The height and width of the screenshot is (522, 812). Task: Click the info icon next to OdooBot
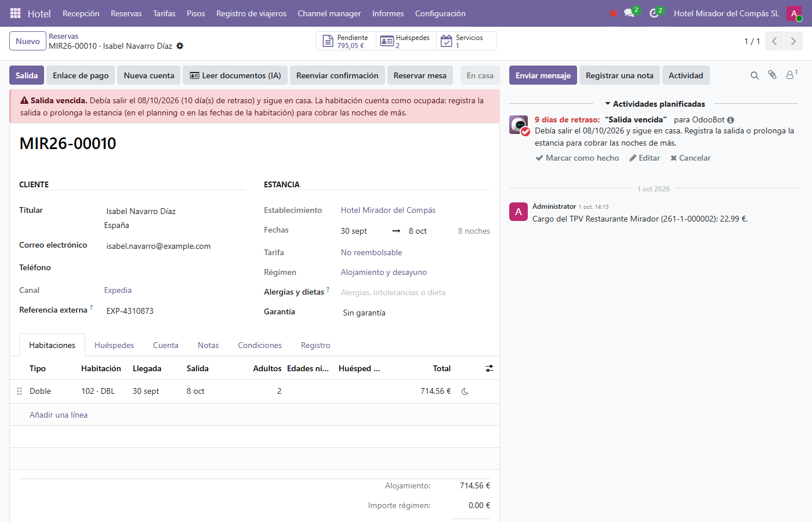coord(731,120)
